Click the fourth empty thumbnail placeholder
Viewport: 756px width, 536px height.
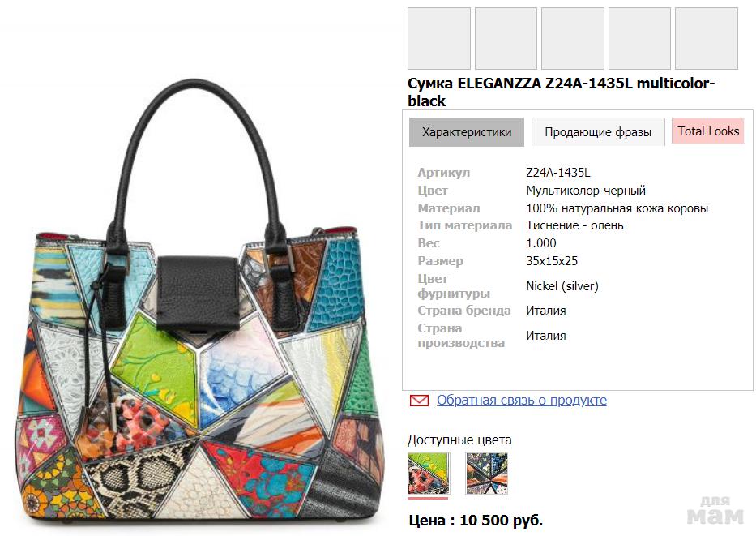click(x=639, y=39)
